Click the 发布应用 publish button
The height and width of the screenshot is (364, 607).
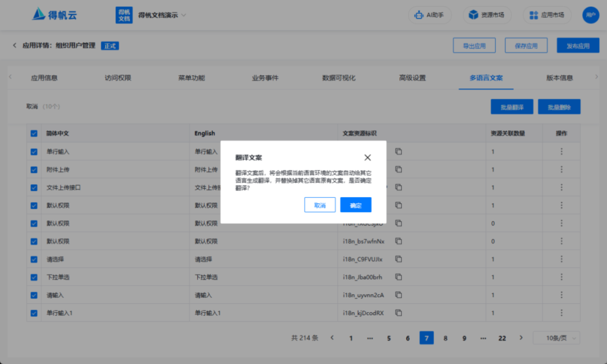click(x=578, y=45)
